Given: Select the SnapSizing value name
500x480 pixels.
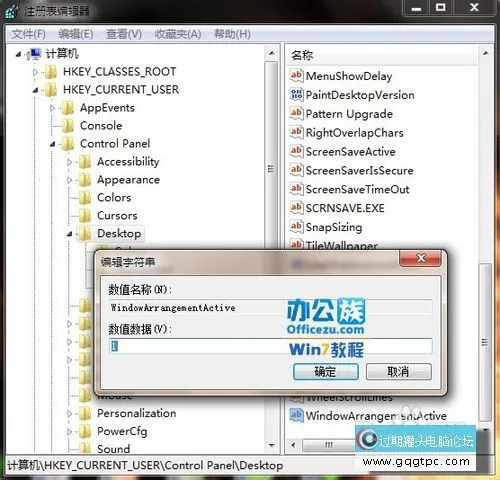Looking at the screenshot, I should [x=334, y=227].
